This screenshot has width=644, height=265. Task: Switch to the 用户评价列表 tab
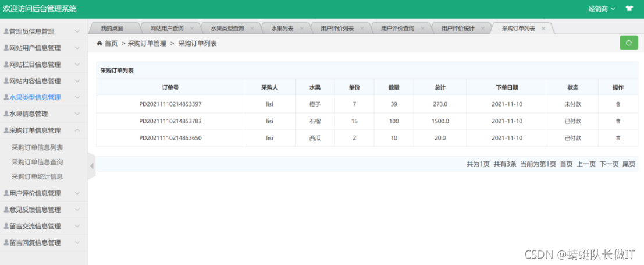[x=337, y=29]
